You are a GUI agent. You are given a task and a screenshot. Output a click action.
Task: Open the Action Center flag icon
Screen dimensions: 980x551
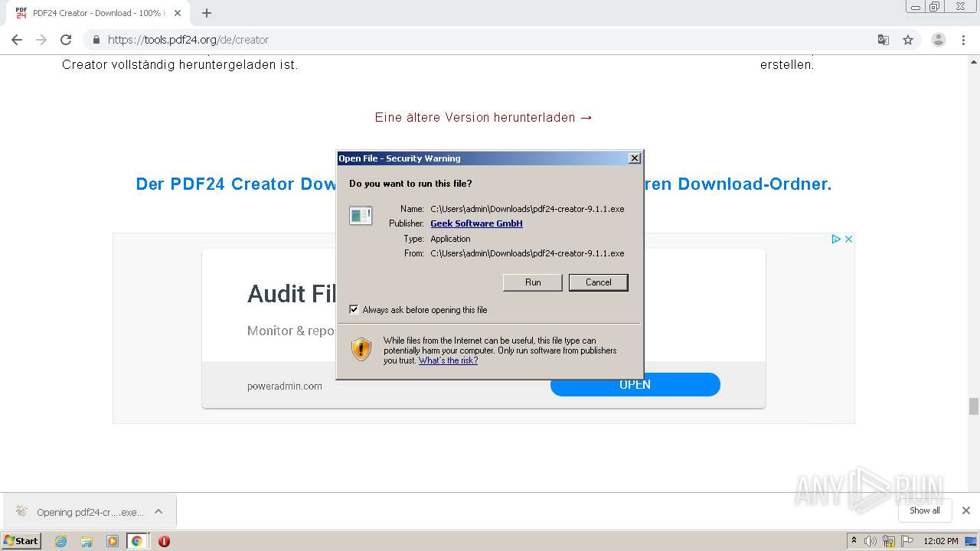907,541
